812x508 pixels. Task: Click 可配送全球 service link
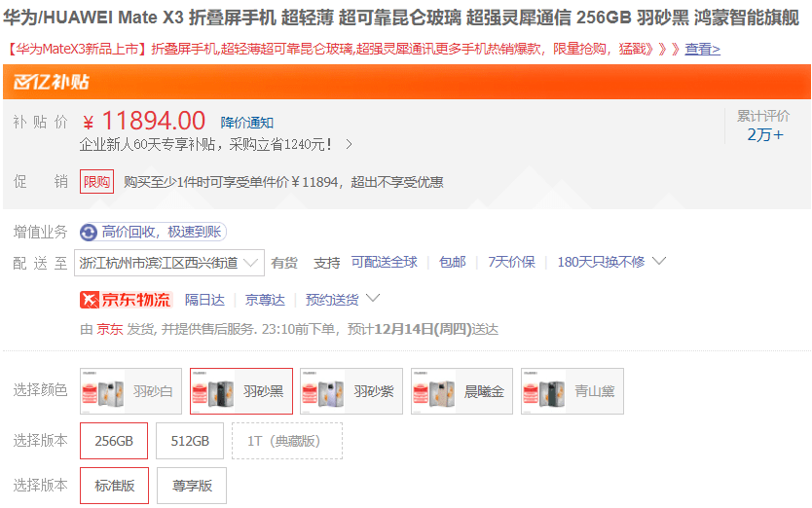(x=385, y=263)
